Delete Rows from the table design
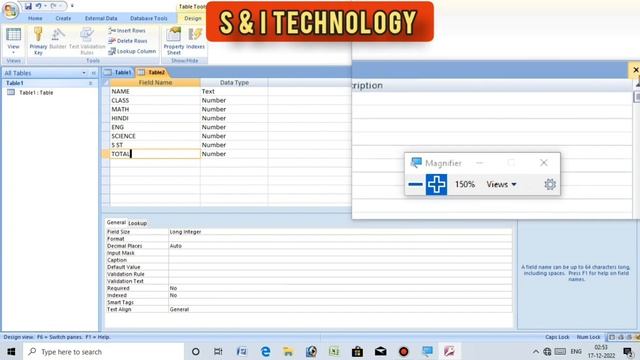Screen dimensions: 640x360 (128, 41)
